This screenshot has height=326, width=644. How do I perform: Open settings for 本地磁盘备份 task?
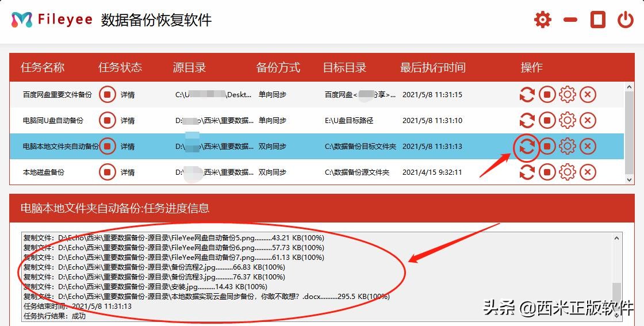coord(568,172)
